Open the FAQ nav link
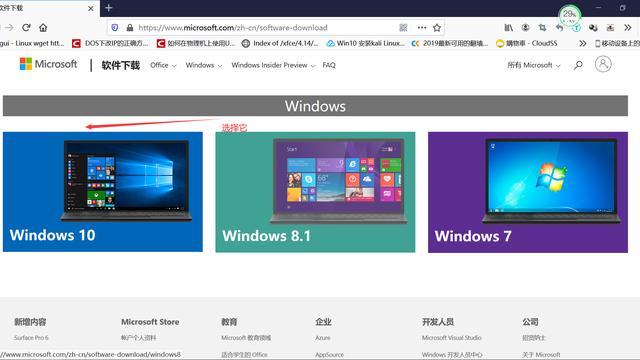The width and height of the screenshot is (640, 360). (x=329, y=65)
